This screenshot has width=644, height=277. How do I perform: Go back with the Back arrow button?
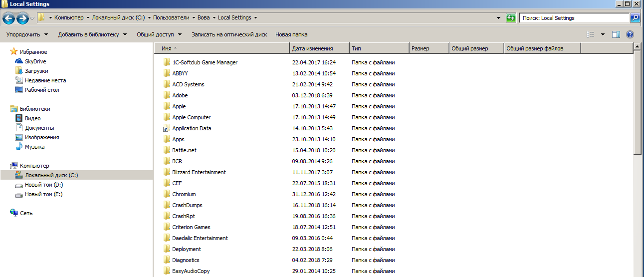click(8, 18)
